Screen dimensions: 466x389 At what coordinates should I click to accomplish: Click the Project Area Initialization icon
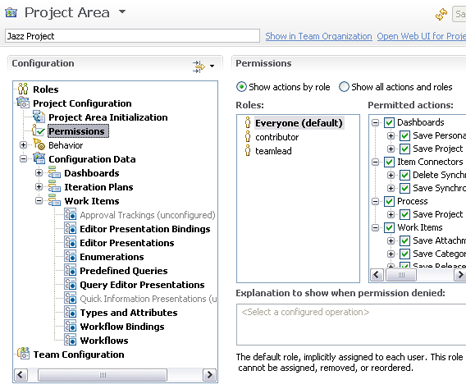(39, 117)
